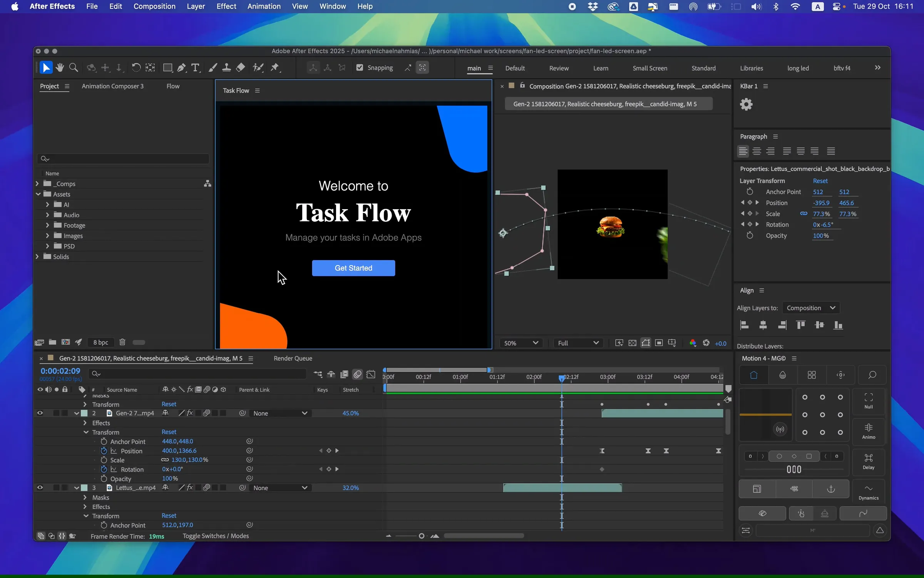The width and height of the screenshot is (924, 578).
Task: Select the Rectangle shape tool
Action: point(167,67)
